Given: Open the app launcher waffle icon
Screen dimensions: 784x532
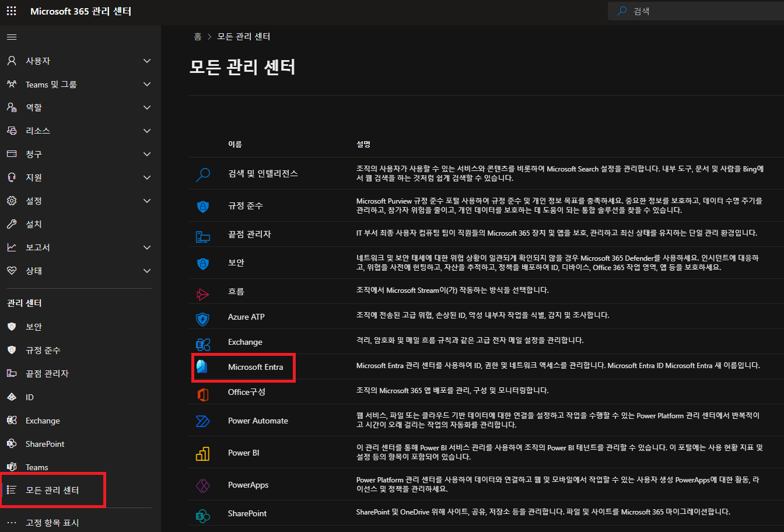Looking at the screenshot, I should [11, 12].
